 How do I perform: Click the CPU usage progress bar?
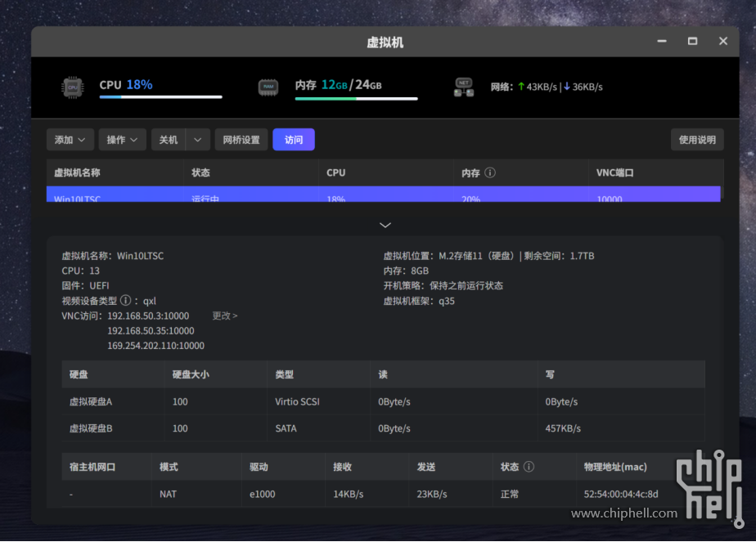pyautogui.click(x=160, y=97)
